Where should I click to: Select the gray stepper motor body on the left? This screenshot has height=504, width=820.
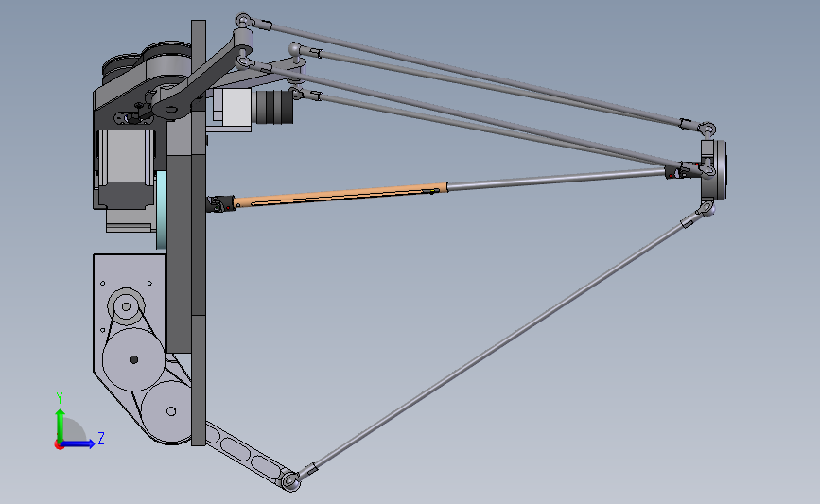pos(125,167)
